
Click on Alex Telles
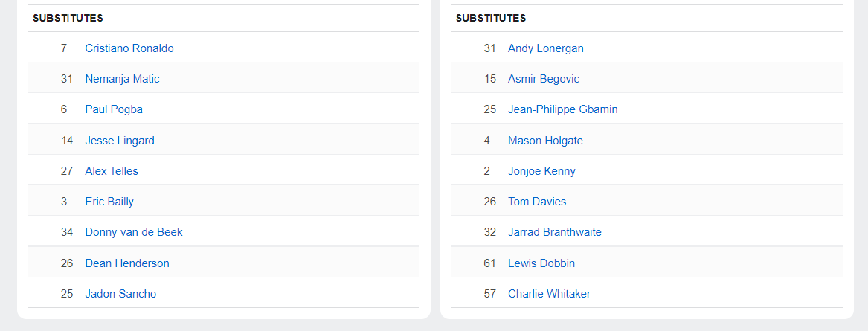pos(112,171)
